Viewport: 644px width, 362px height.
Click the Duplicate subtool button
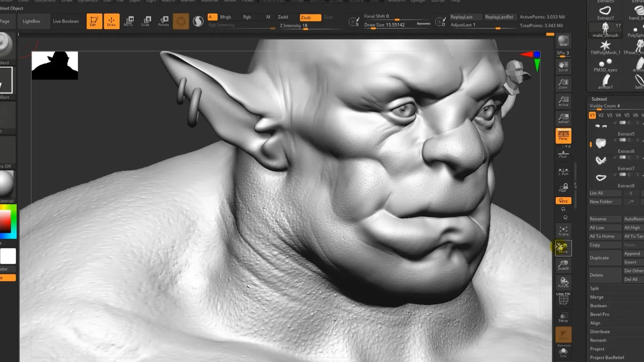point(605,258)
